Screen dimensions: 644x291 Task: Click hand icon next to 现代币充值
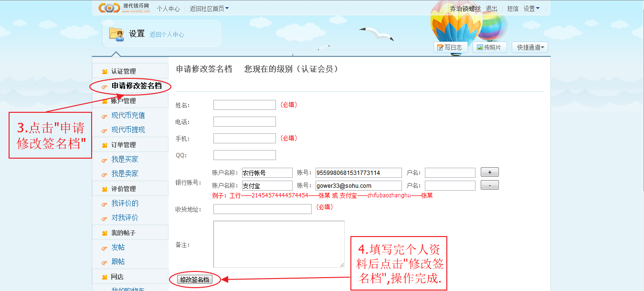104,116
